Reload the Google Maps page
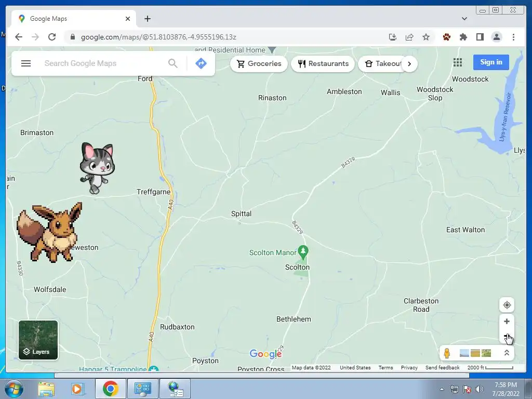This screenshot has height=399, width=532. click(x=52, y=37)
